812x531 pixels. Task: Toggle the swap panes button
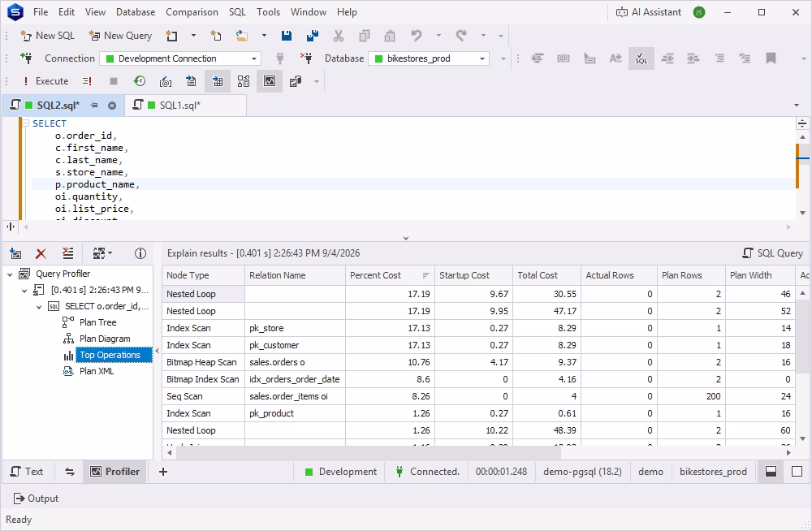tap(69, 472)
